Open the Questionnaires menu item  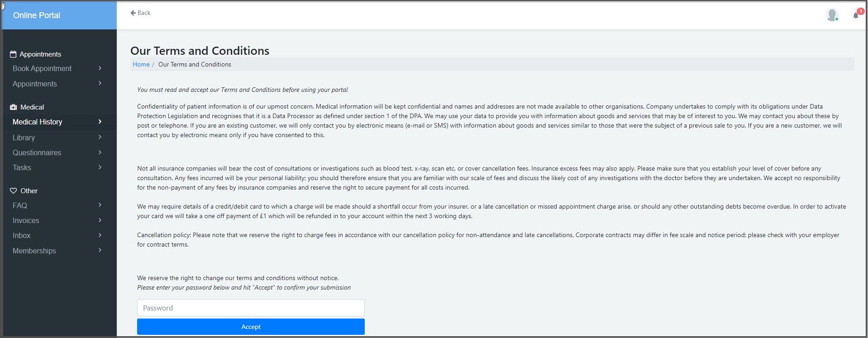(37, 152)
